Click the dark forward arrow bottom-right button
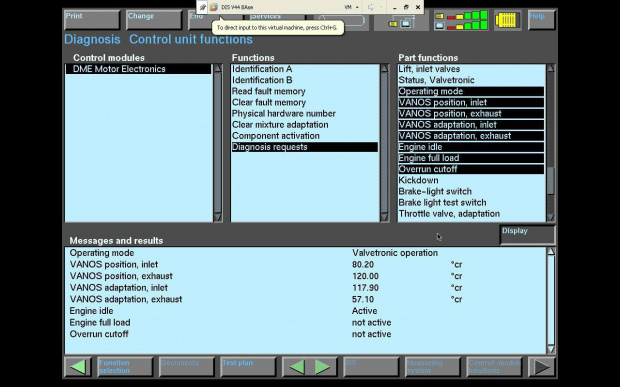 tap(542, 367)
